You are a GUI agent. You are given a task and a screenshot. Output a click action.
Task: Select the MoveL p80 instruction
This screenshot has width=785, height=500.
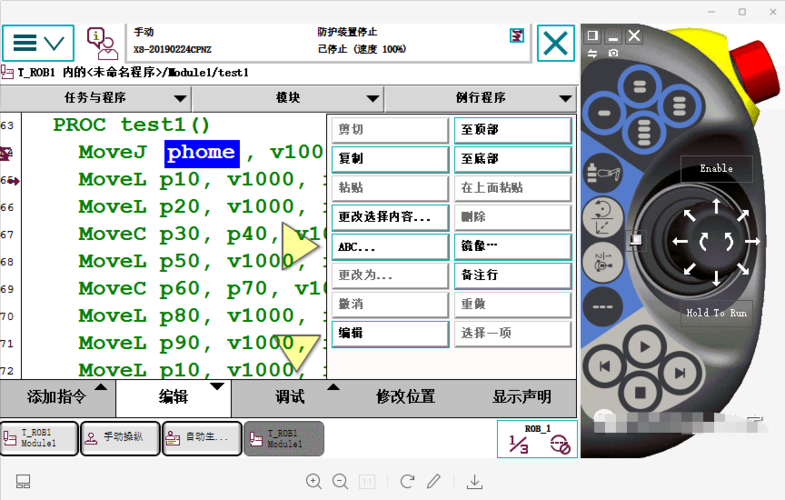202,316
